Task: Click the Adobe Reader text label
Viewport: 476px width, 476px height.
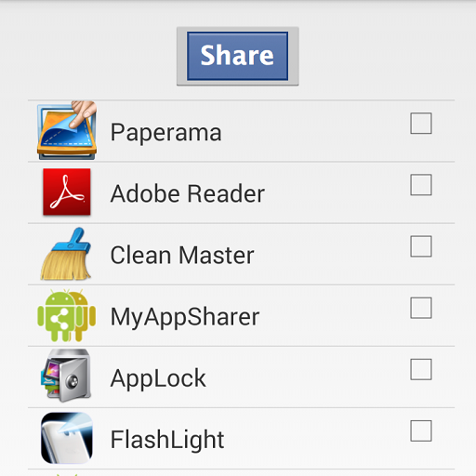Action: (x=188, y=193)
